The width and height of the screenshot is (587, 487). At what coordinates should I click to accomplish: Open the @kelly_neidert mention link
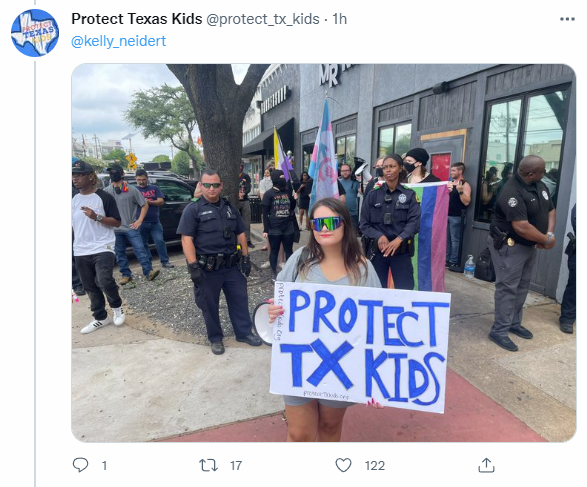coord(118,41)
